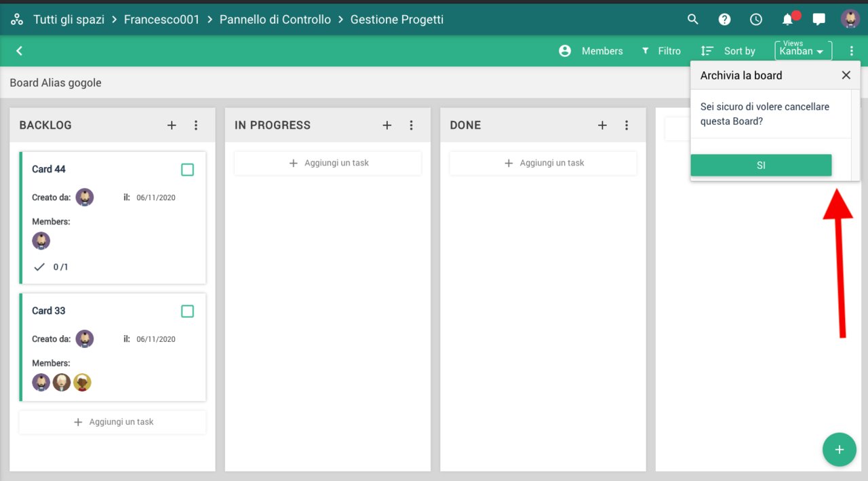Open the chat messages icon
Image resolution: width=868 pixels, height=481 pixels.
tap(819, 19)
